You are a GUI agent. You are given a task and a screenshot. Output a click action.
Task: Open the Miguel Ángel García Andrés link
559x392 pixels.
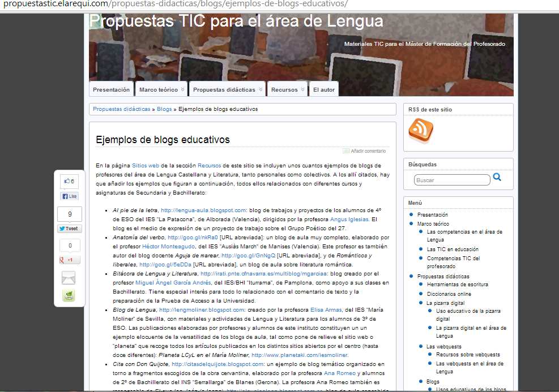173,283
